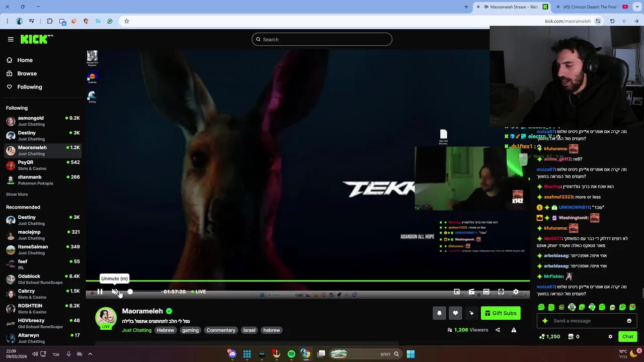Share the stream
This screenshot has width=644, height=362.
coord(498,330)
